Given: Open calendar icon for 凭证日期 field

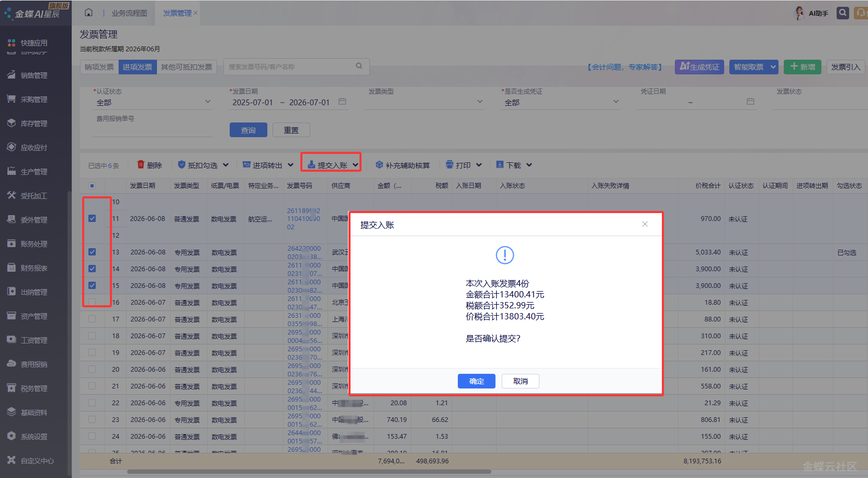Looking at the screenshot, I should tap(750, 102).
